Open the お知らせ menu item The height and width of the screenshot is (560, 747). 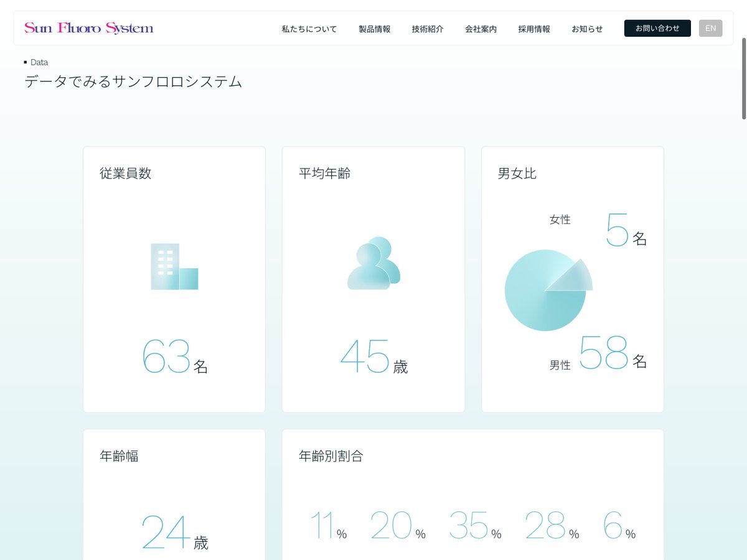587,29
